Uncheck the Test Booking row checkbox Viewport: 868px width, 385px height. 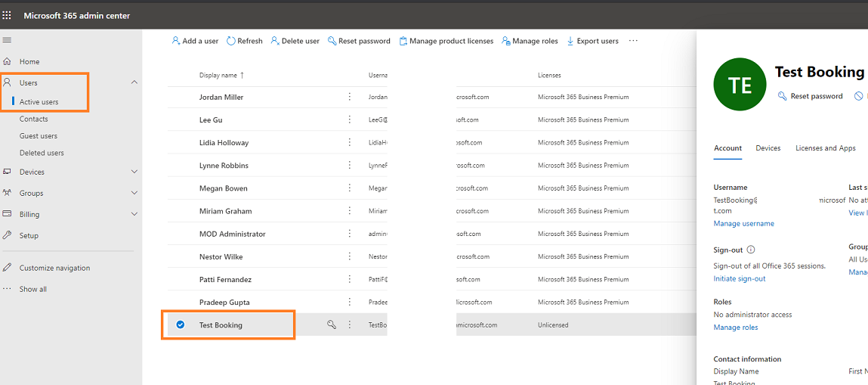(180, 325)
